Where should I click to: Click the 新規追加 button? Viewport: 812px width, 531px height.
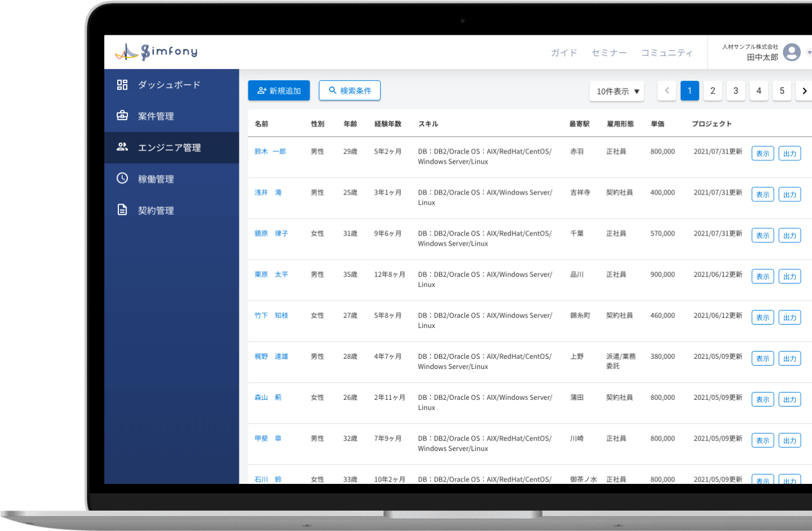[279, 90]
